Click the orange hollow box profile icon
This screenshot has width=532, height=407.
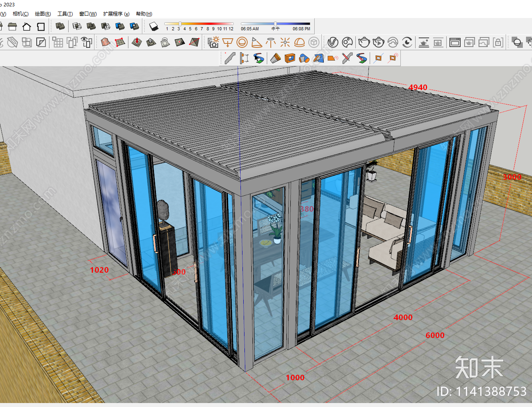(x=290, y=58)
